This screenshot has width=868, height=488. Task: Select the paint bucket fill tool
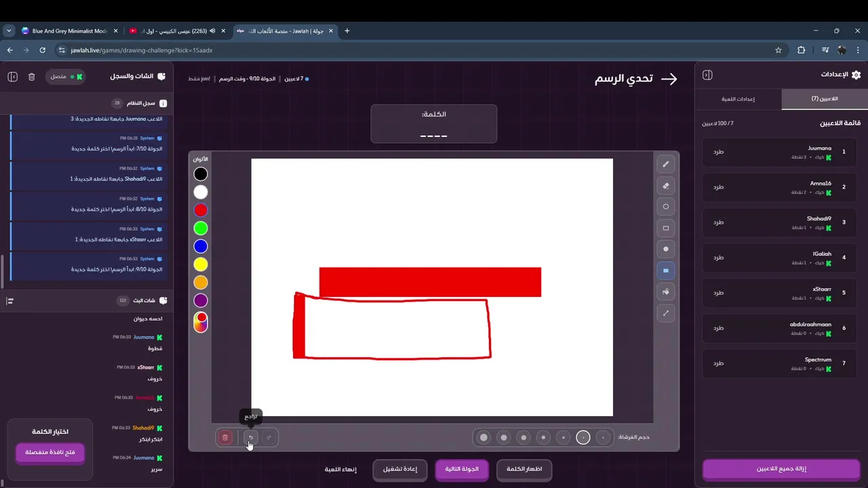click(x=665, y=292)
